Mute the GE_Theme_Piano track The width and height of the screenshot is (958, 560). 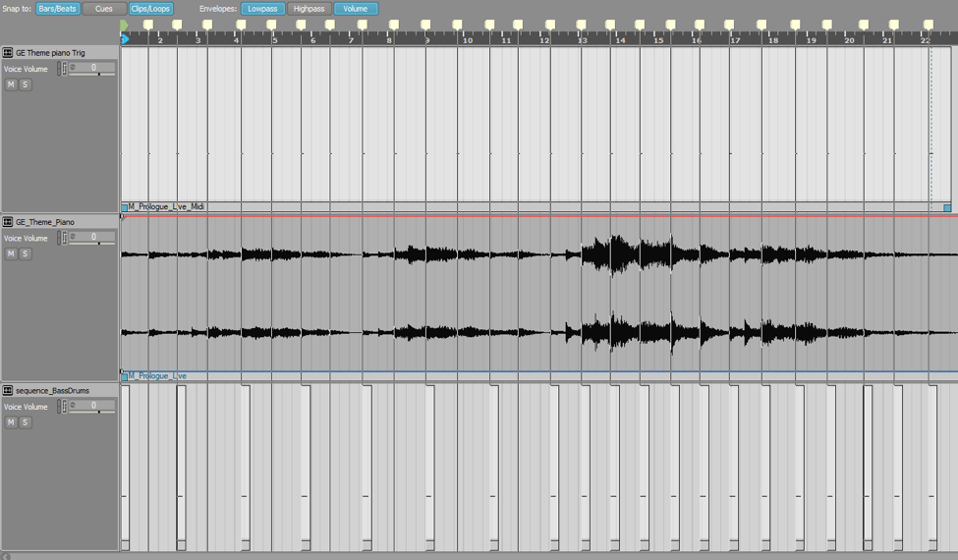(11, 253)
